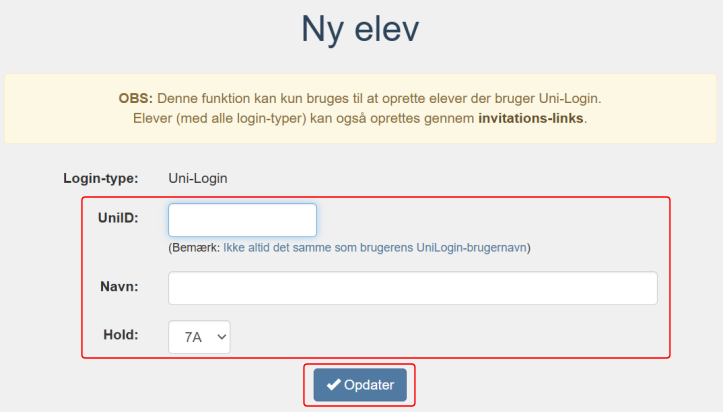Click the checkmark icon inside Opdater button
Screen dimensions: 723x412
333,385
